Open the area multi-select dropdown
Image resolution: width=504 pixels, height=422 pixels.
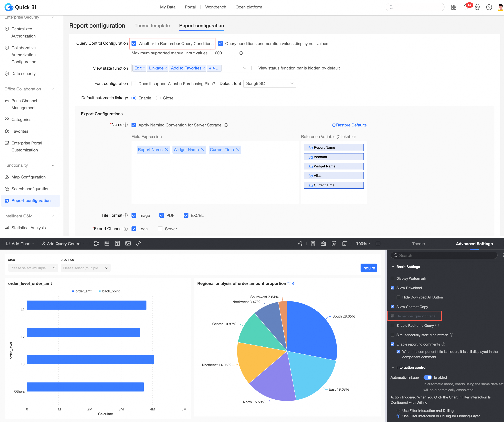(x=33, y=268)
